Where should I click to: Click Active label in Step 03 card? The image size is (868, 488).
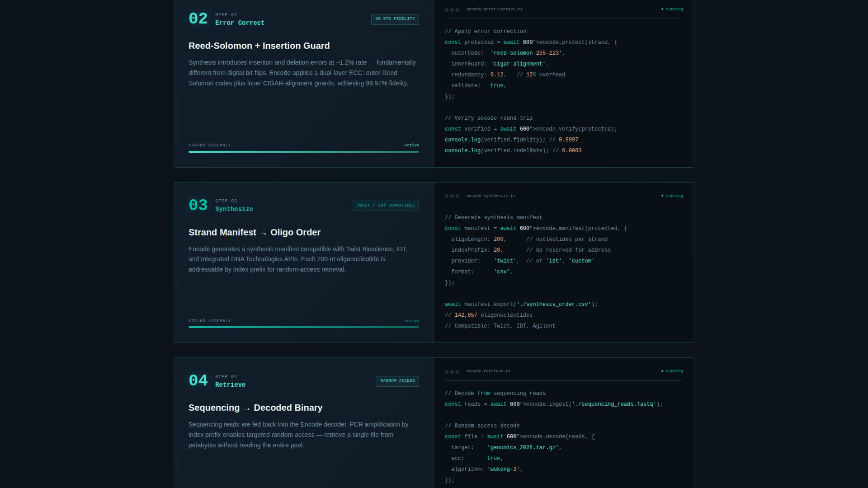tap(411, 321)
